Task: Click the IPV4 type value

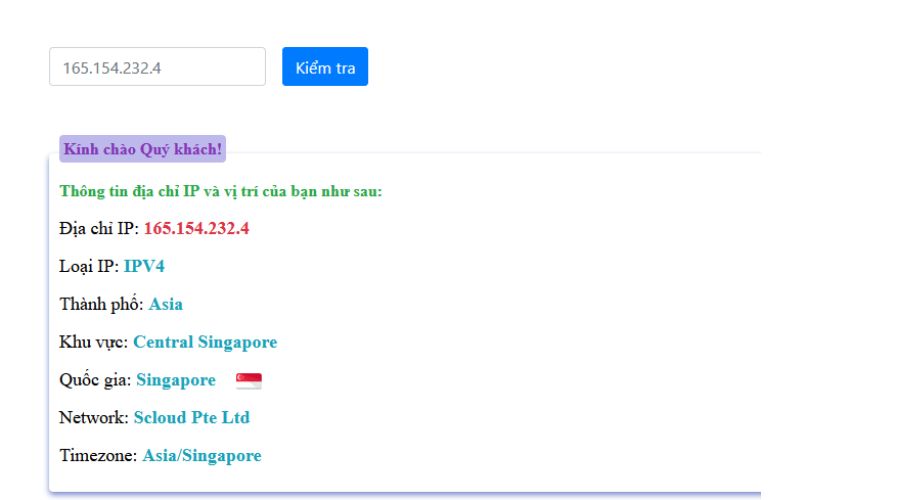Action: (144, 266)
